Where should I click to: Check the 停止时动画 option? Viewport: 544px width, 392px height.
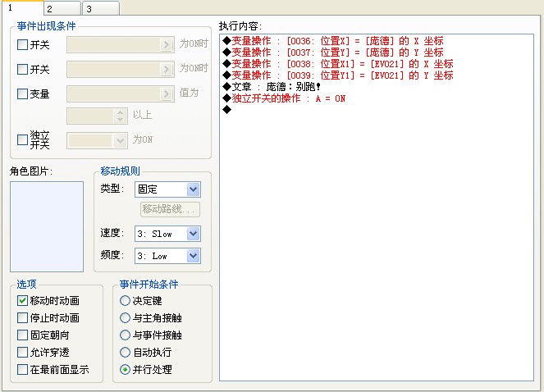(x=22, y=317)
